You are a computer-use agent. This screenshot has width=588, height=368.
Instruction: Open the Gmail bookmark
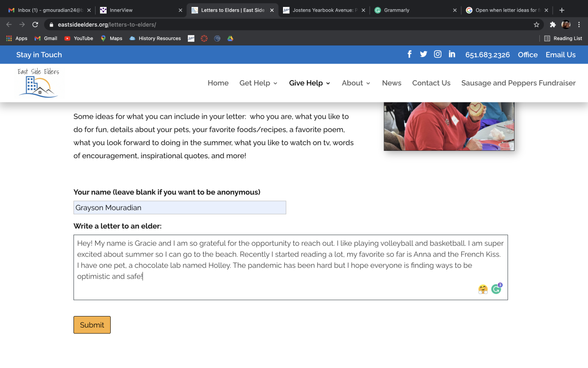click(x=46, y=38)
